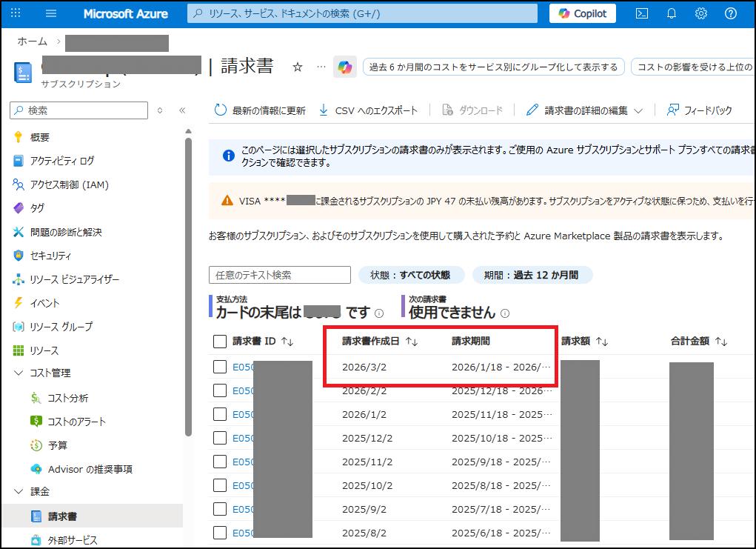Open the 状態：すべての状態 filter
This screenshot has height=549, width=756.
tap(412, 274)
